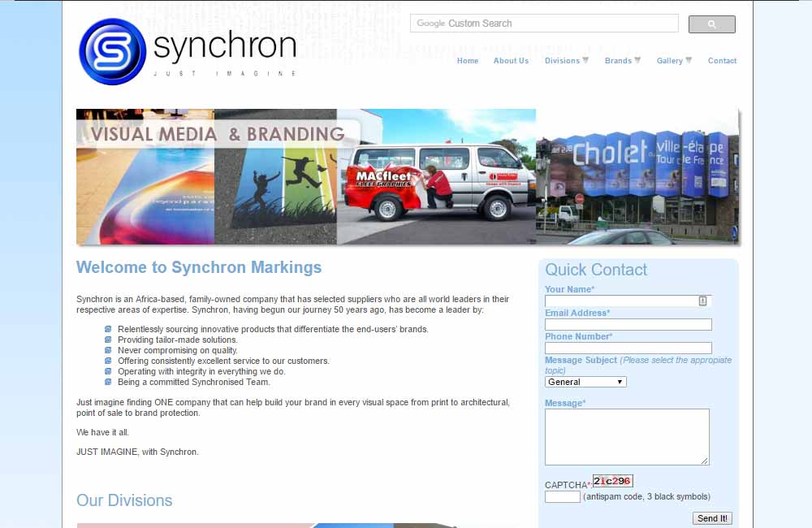Screen dimensions: 812x528
Task: Click the bullet icon beside 'Operating with integrity'
Action: [108, 371]
